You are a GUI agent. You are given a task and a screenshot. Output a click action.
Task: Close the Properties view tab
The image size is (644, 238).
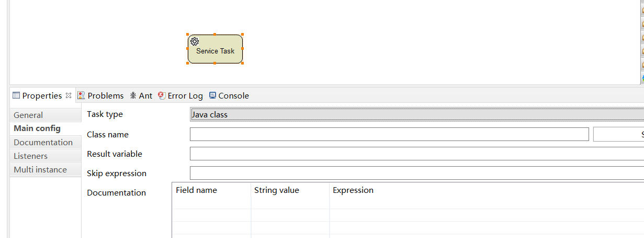69,95
